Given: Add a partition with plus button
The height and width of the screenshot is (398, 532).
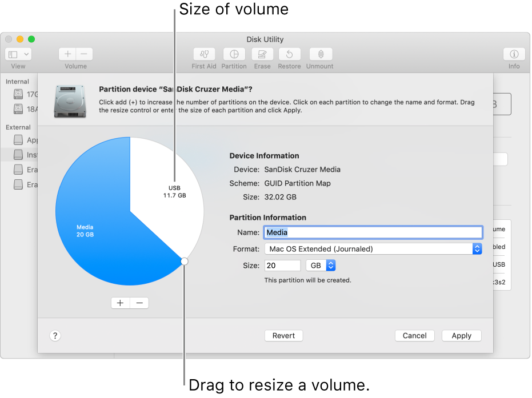Looking at the screenshot, I should click(121, 303).
